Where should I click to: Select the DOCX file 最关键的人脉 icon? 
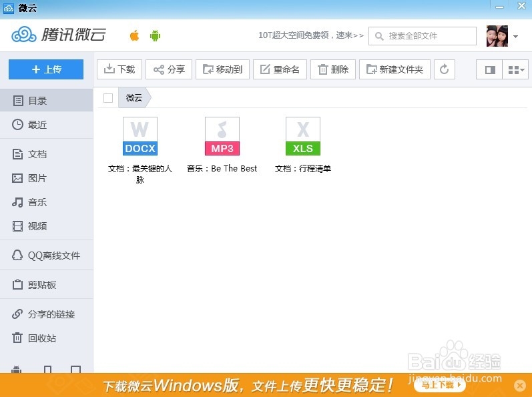pyautogui.click(x=140, y=136)
